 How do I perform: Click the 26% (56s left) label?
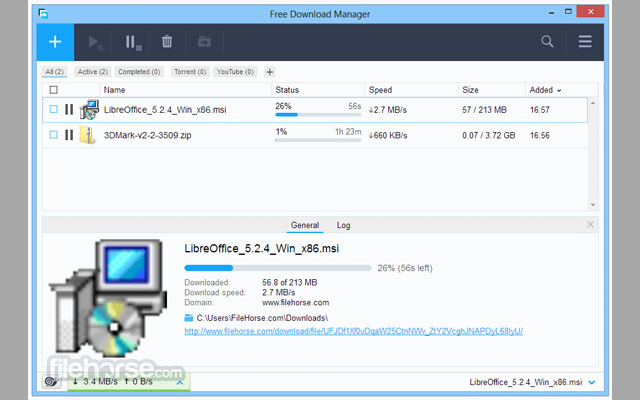pos(404,268)
